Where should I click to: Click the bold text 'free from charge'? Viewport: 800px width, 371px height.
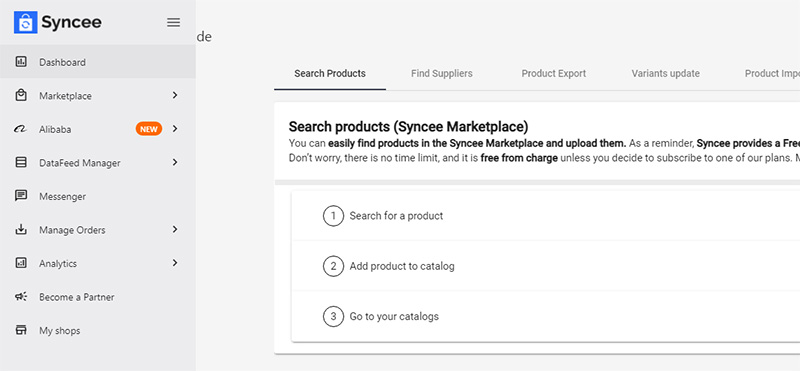pos(519,158)
